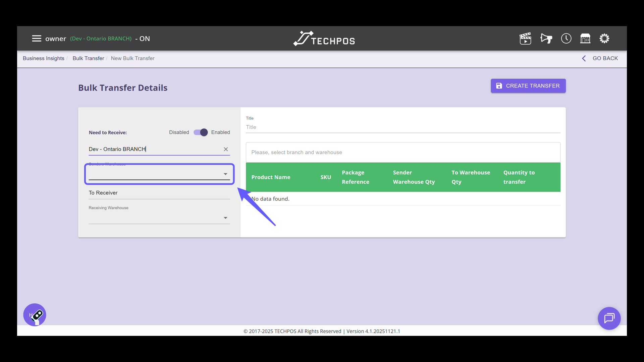Open the clock history icon
Viewport: 644px width, 362px height.
pyautogui.click(x=566, y=39)
